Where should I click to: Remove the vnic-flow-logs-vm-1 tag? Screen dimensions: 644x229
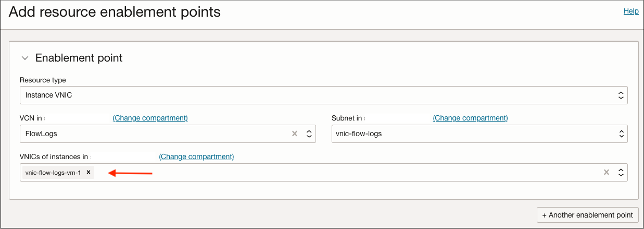click(89, 172)
